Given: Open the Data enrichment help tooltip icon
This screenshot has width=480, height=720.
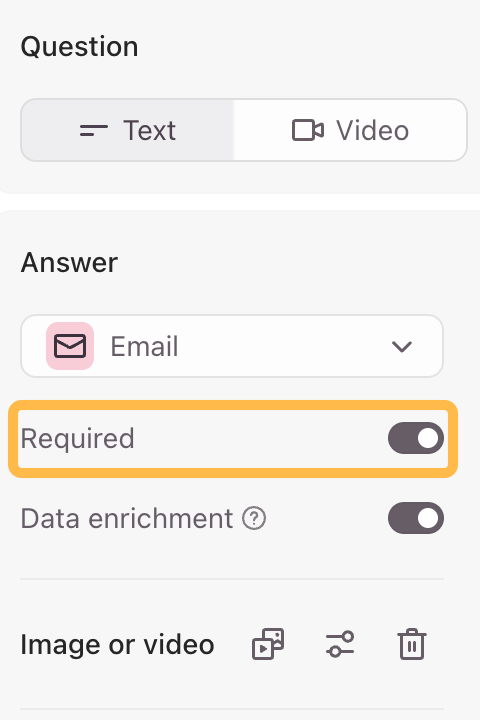Looking at the screenshot, I should (x=254, y=518).
